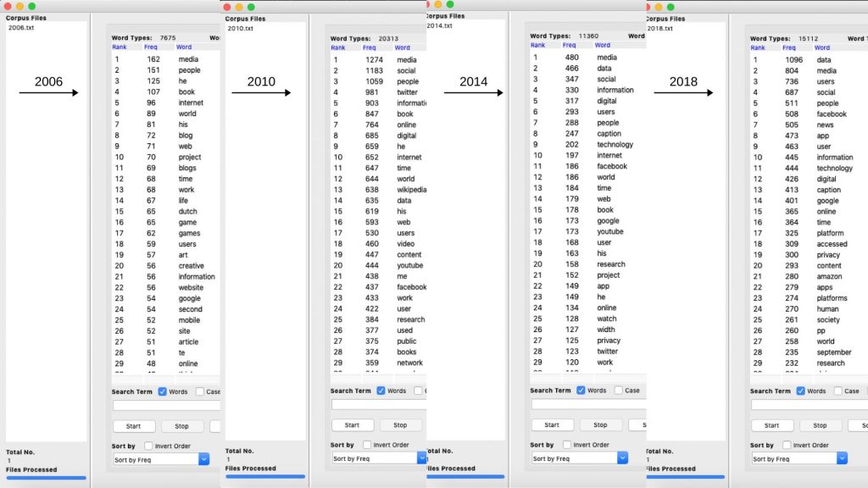Click the word 'twitter' in the 2010 list

pos(408,92)
